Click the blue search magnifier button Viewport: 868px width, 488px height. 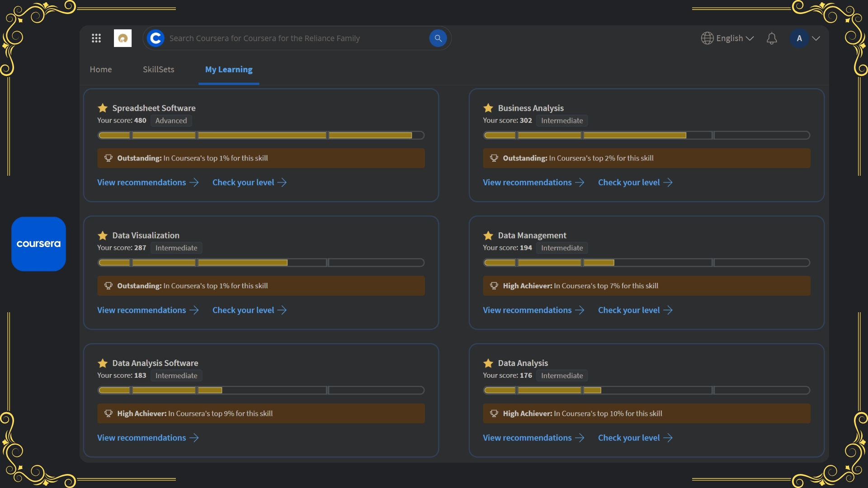click(438, 38)
